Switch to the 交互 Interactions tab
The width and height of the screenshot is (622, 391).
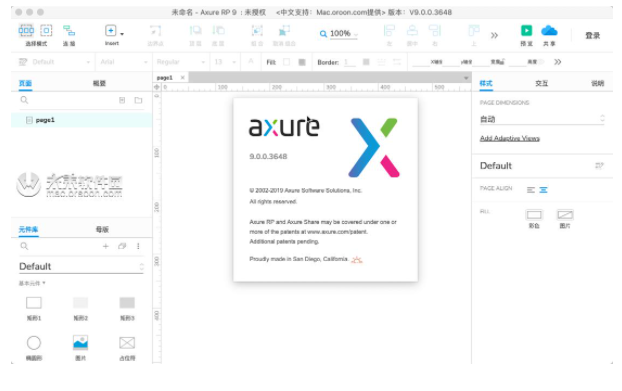(541, 83)
